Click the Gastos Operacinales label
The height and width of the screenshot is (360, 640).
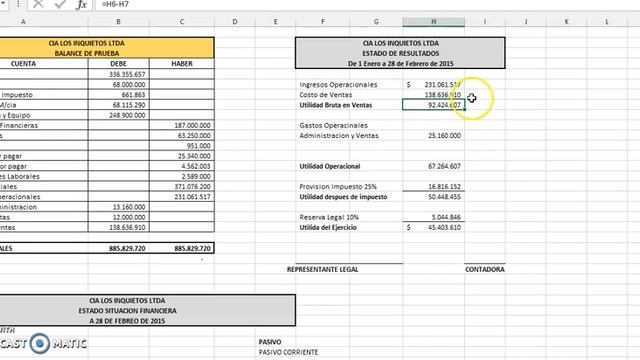tap(333, 125)
